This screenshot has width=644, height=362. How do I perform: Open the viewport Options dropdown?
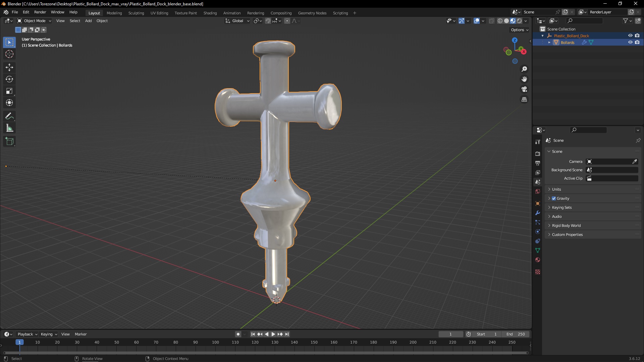click(x=520, y=30)
